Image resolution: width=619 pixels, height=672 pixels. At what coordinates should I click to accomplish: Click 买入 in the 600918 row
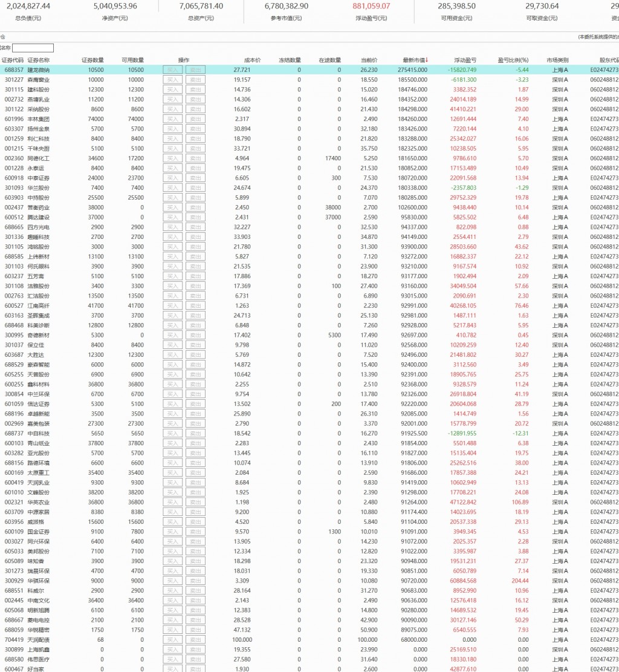point(173,178)
